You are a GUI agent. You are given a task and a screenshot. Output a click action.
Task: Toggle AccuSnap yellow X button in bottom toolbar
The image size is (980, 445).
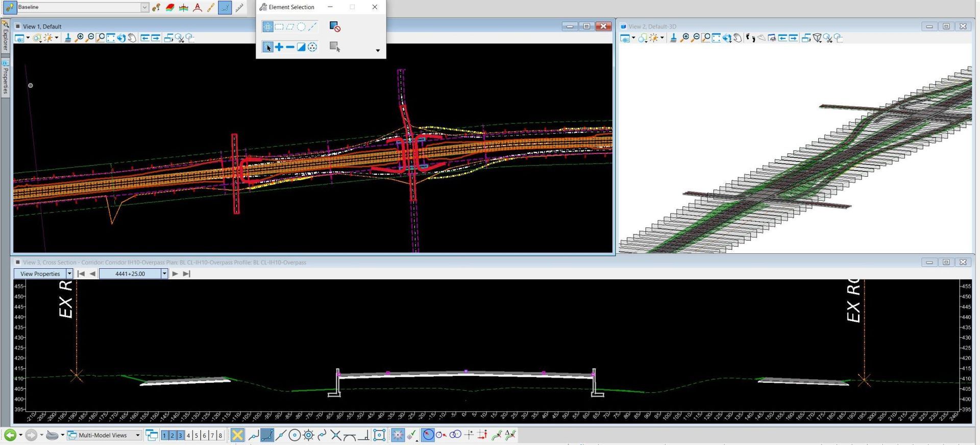pyautogui.click(x=237, y=435)
